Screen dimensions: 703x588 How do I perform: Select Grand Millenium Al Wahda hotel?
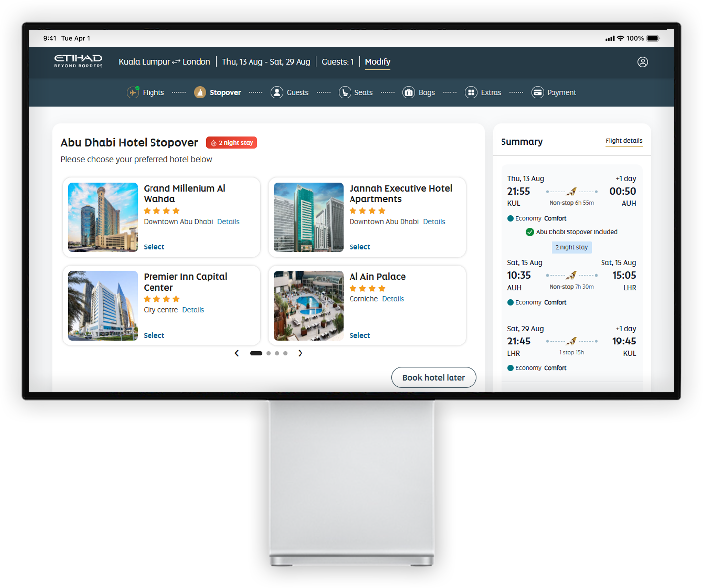[x=154, y=247]
